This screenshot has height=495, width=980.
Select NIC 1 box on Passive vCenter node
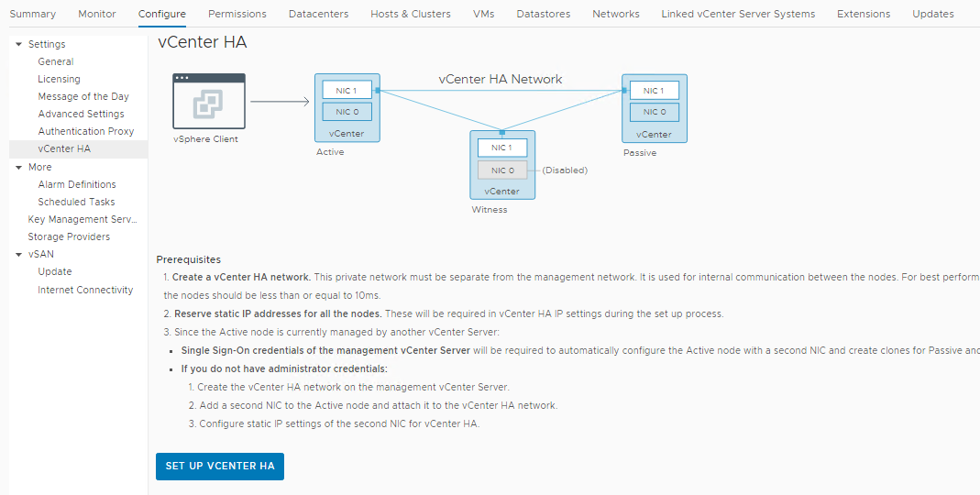pos(654,91)
